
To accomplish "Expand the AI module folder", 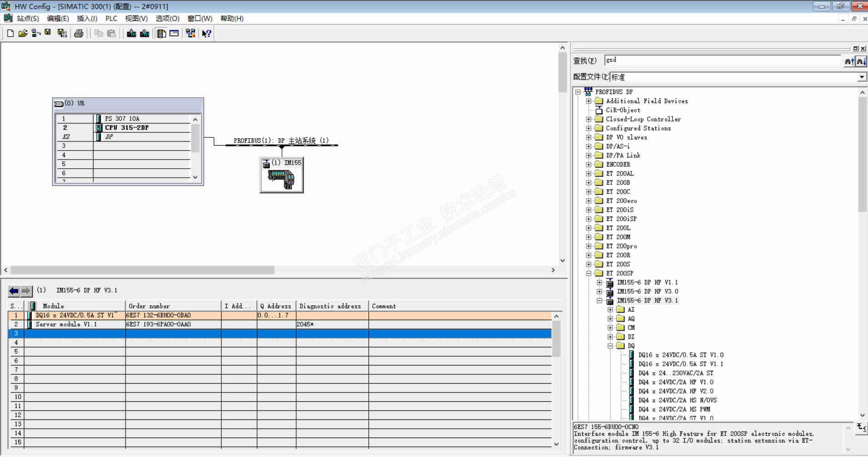I will coord(610,310).
